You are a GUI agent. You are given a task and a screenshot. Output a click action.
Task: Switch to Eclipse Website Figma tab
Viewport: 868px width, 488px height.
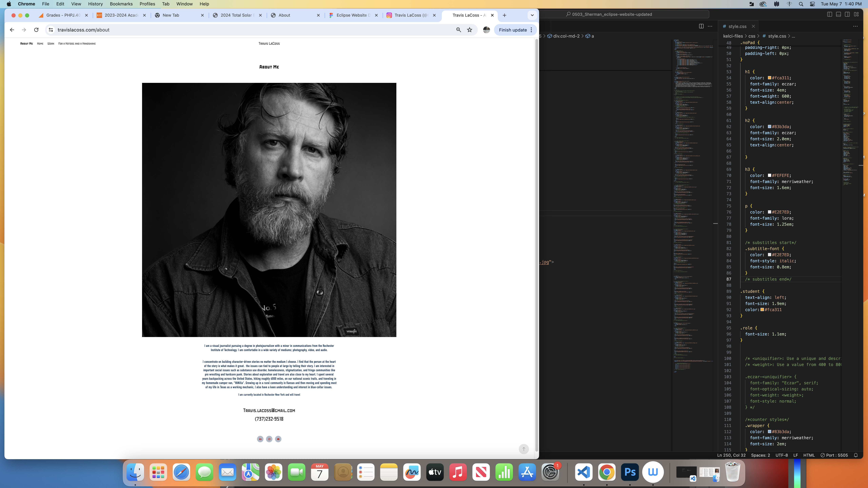353,15
